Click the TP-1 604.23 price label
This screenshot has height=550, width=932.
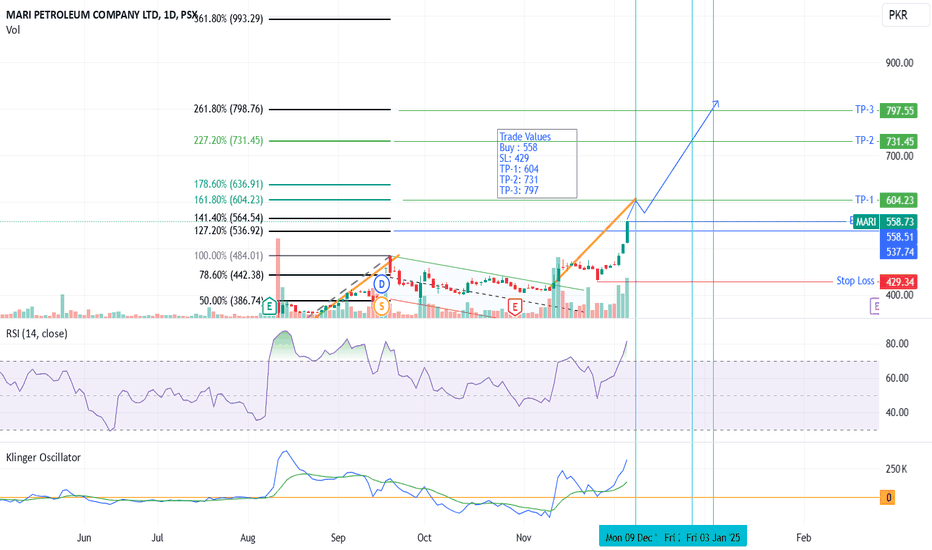coord(900,200)
